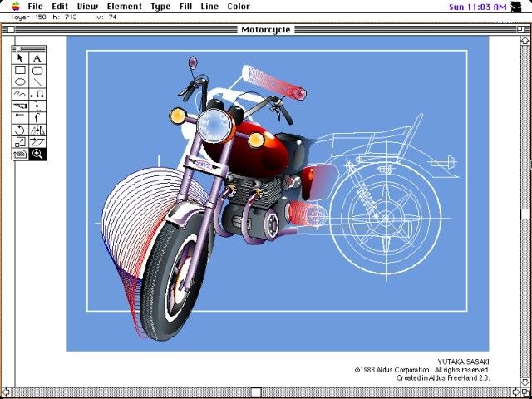This screenshot has width=532, height=399.
Task: Click the horizontal scrollbar thumb
Action: pyautogui.click(x=256, y=392)
